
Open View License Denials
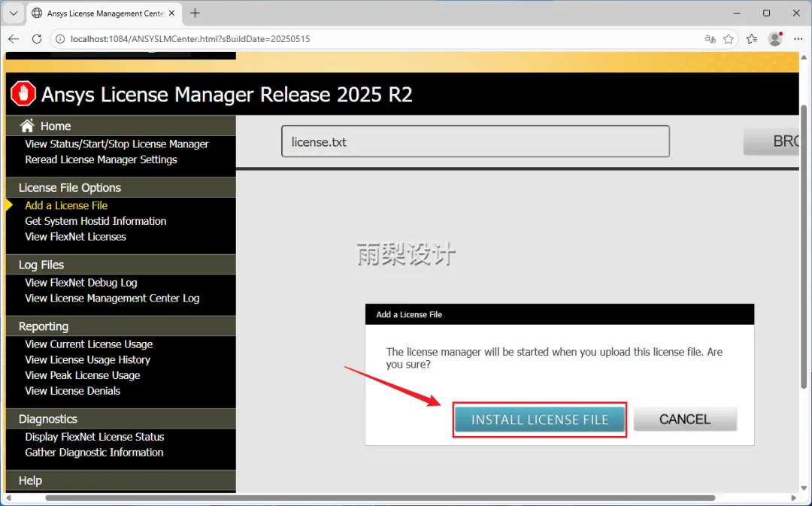(x=72, y=391)
